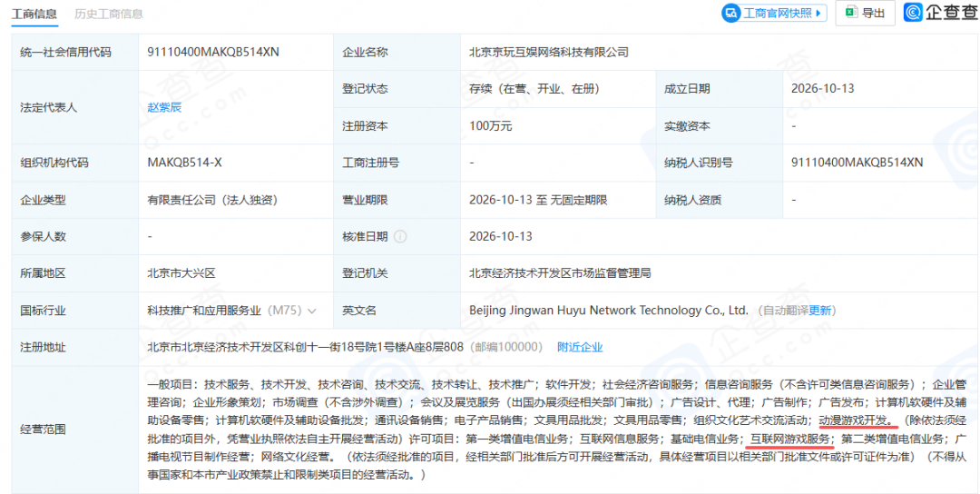Viewport: 980px width, 494px height.
Task: Click the 更新 link after English name
Action: (820, 311)
